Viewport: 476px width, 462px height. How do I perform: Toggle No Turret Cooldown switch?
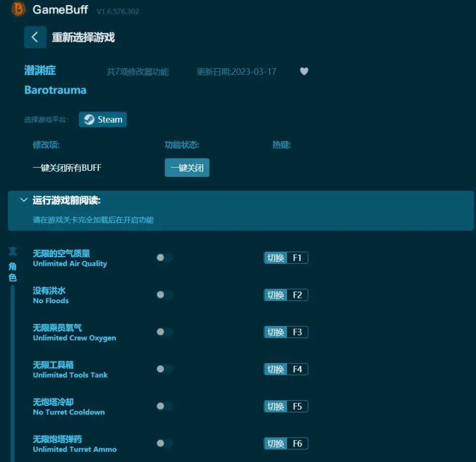point(164,406)
